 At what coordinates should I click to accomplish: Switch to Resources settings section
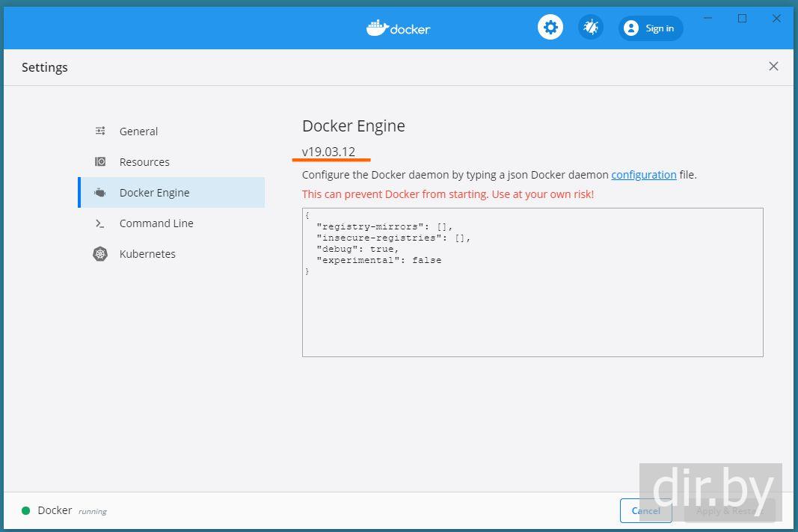(x=144, y=162)
